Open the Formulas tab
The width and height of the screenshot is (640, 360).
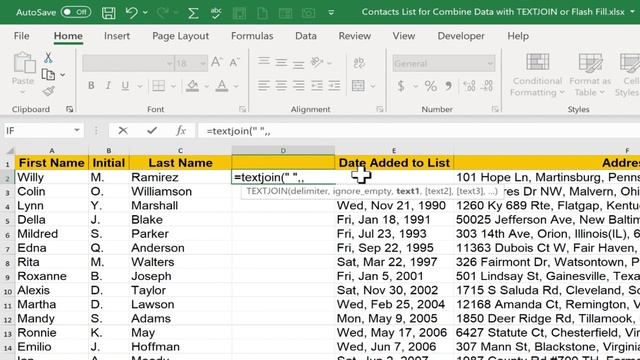[x=252, y=36]
